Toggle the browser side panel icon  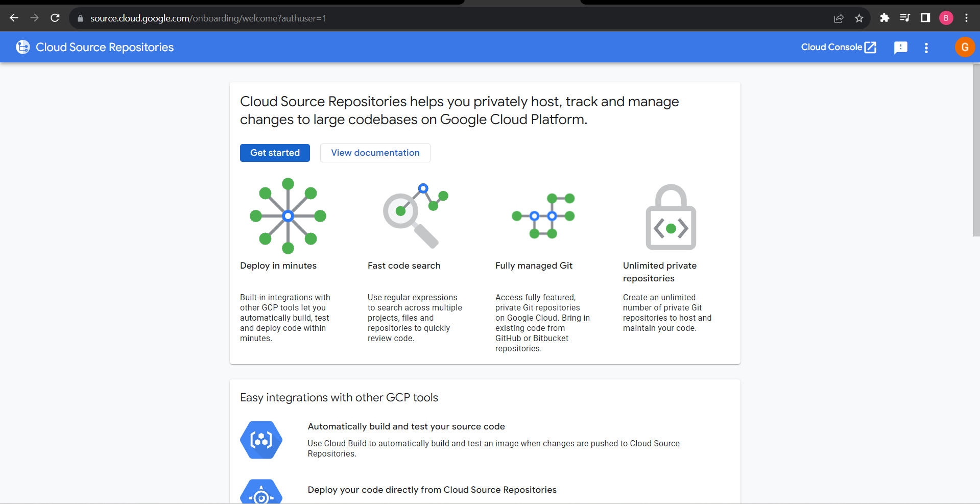pos(925,18)
